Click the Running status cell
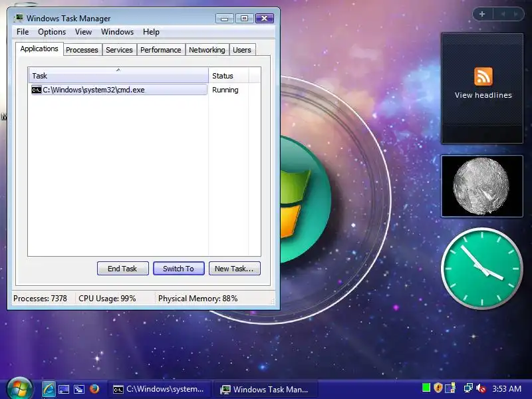 click(x=225, y=90)
